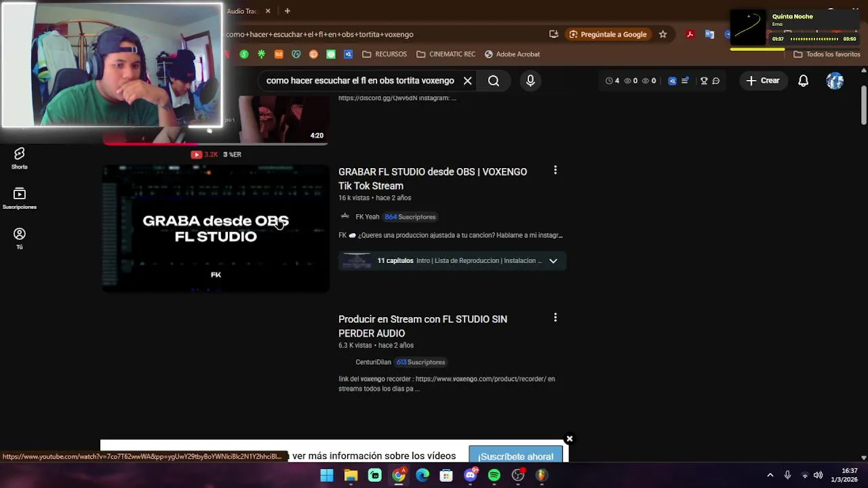Click the vidIQ extension icon in YouTube header

[672, 81]
